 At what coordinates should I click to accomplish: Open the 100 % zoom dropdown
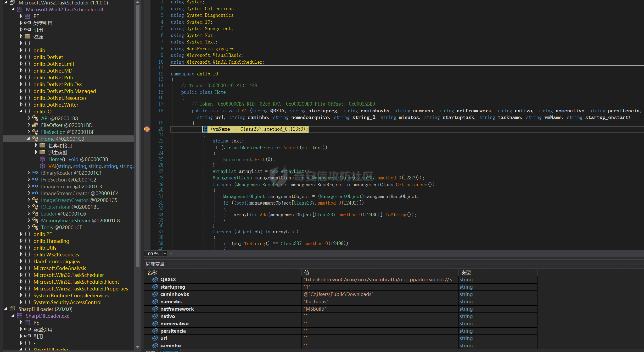pos(165,254)
